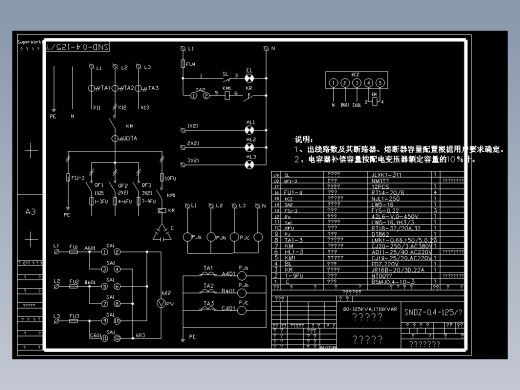
Task: Click the HL3 indicator lamp symbol
Action: pyautogui.click(x=249, y=164)
